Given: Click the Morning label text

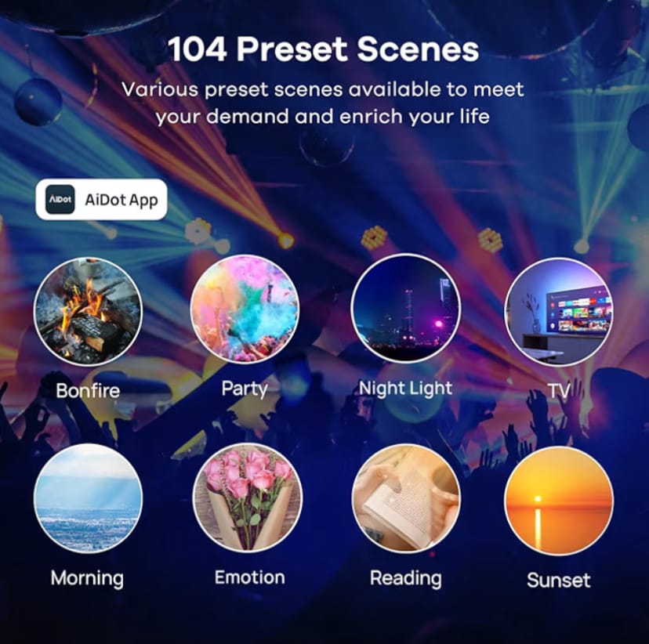Looking at the screenshot, I should click(87, 578).
